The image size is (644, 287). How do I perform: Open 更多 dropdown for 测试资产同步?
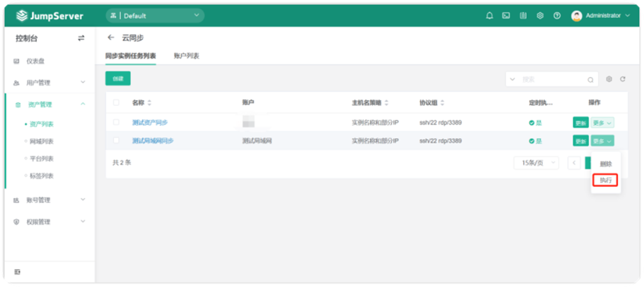[x=603, y=123]
